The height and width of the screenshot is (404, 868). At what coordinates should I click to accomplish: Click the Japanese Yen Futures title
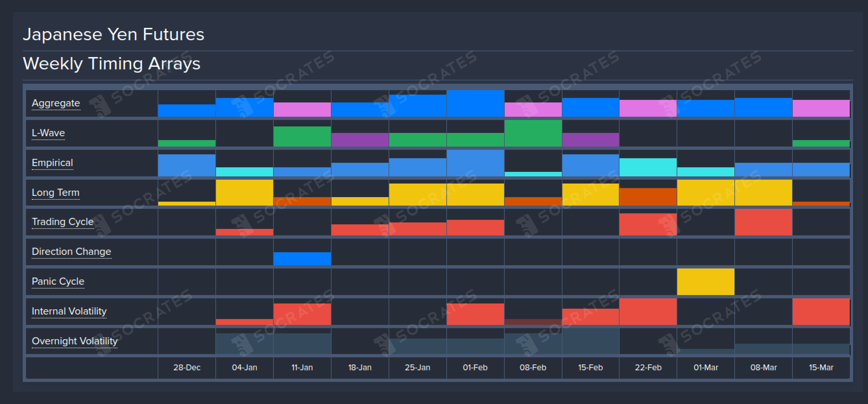click(114, 34)
